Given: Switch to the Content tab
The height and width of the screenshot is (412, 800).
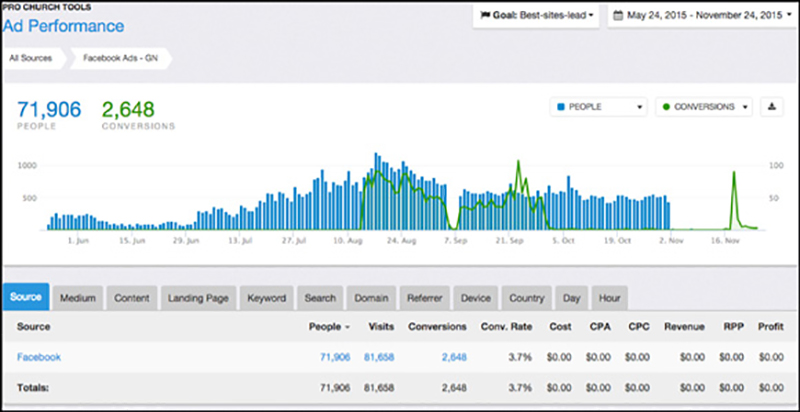Looking at the screenshot, I should (x=132, y=298).
